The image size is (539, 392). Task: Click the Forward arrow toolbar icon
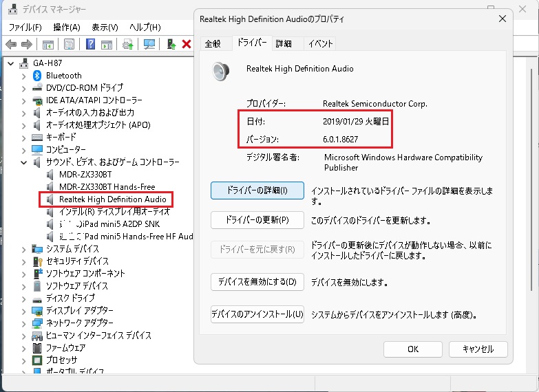(x=26, y=44)
